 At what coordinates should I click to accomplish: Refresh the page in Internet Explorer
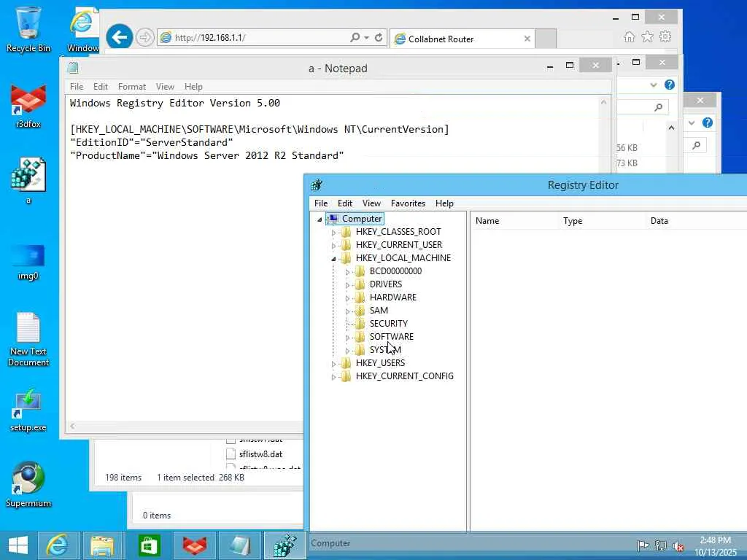(x=379, y=38)
